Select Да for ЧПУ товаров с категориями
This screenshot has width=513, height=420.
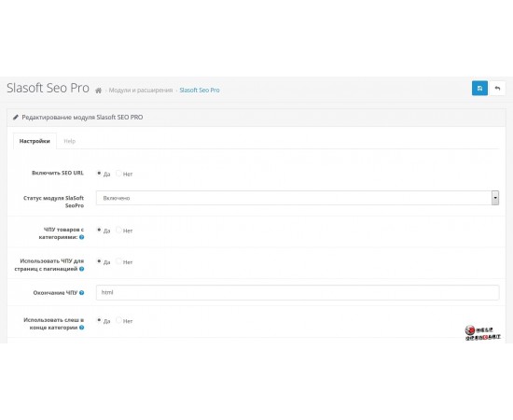tap(99, 230)
